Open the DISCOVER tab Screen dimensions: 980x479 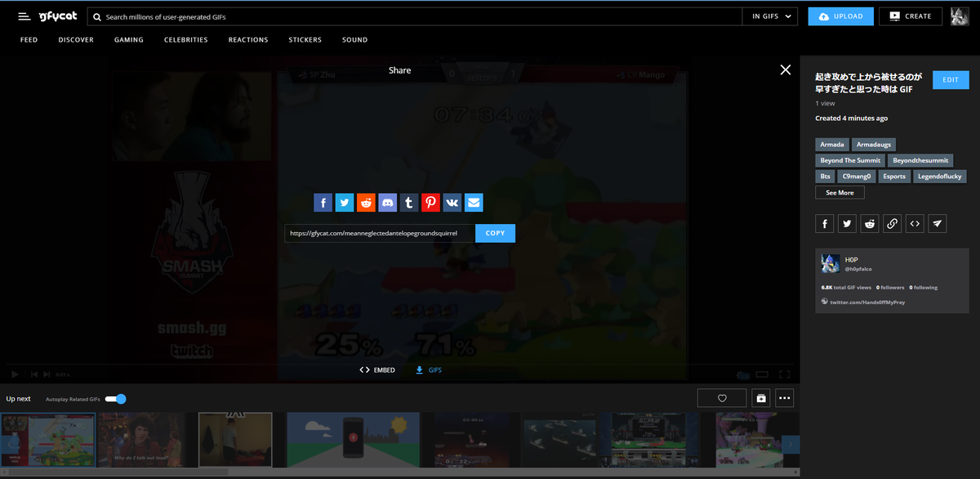(76, 40)
